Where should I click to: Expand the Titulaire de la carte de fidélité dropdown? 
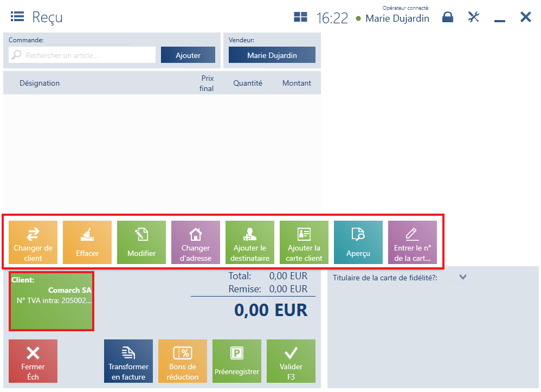(463, 277)
